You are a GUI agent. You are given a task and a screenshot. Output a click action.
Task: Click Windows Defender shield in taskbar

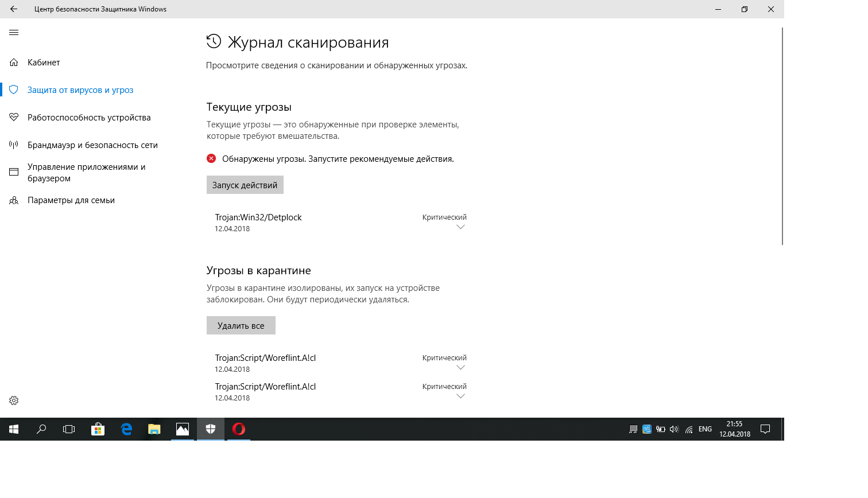click(211, 429)
